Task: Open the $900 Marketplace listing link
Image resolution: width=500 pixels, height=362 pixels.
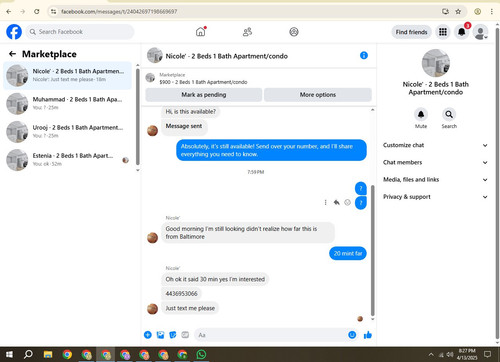Action: coord(203,82)
